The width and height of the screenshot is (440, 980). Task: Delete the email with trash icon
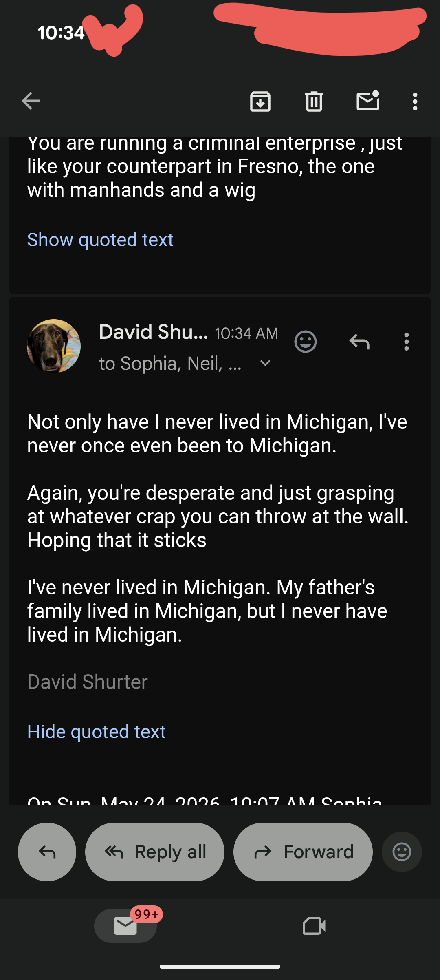click(314, 101)
